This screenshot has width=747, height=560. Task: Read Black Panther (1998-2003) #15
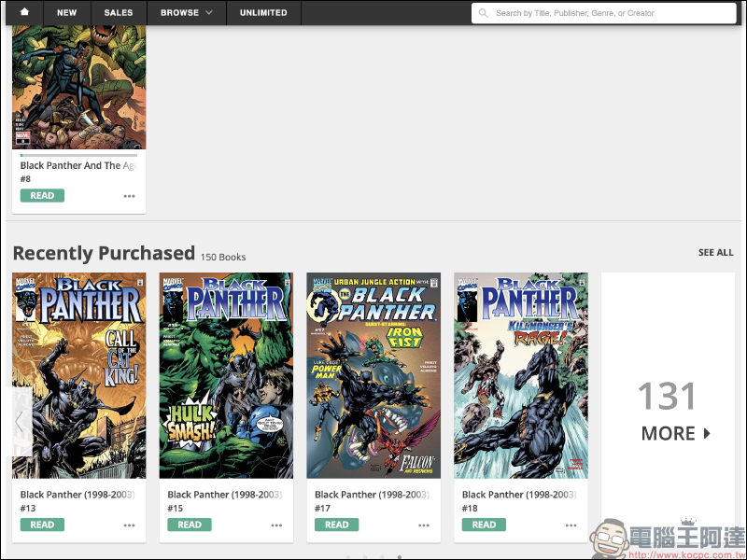tap(190, 525)
